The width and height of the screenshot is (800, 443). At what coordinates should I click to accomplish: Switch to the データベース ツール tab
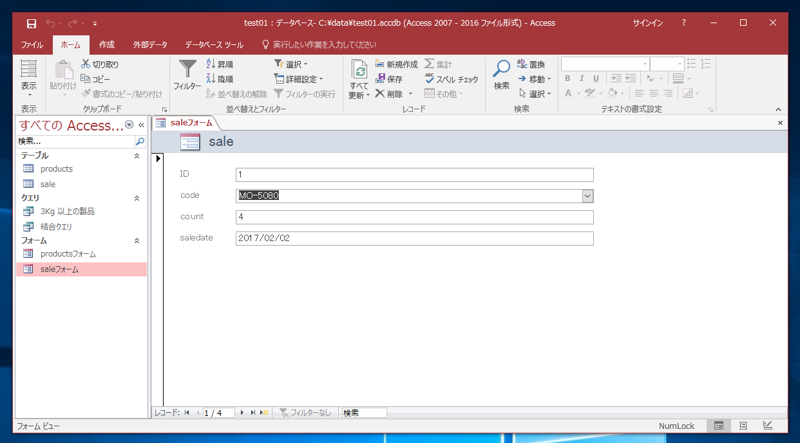click(x=214, y=45)
